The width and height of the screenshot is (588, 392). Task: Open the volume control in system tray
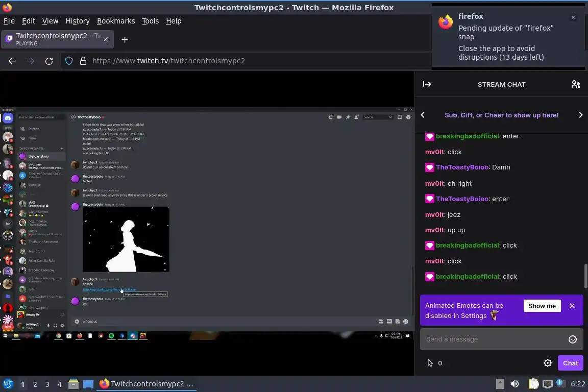515,384
